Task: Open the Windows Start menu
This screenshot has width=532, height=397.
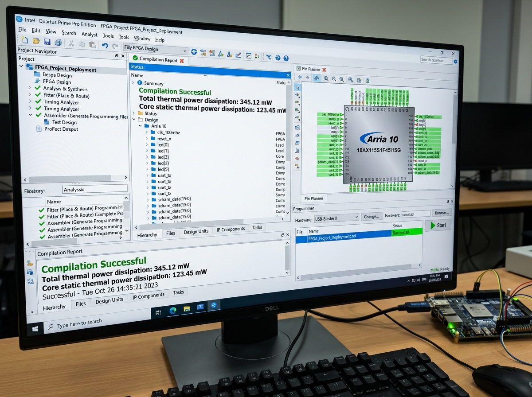Action: (x=35, y=328)
